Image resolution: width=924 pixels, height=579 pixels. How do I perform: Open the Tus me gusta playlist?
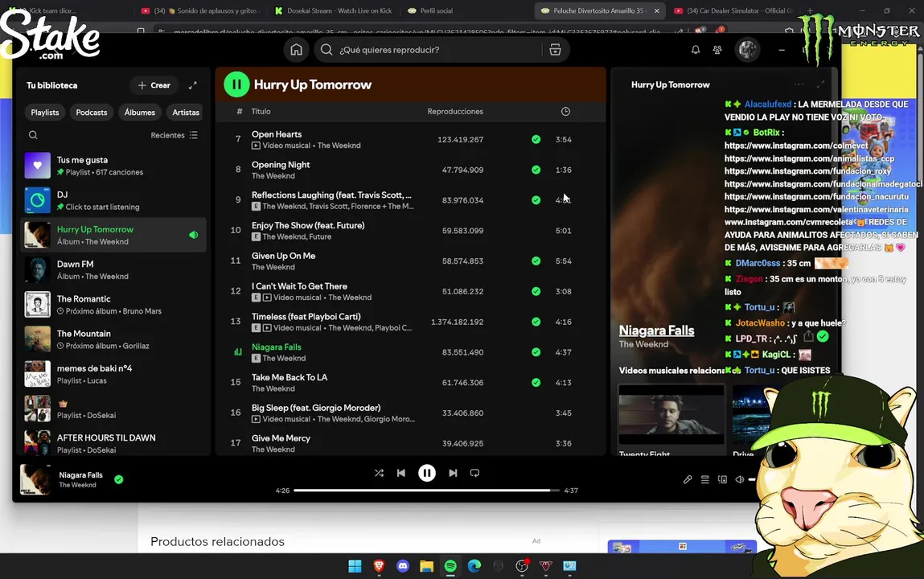tap(113, 166)
